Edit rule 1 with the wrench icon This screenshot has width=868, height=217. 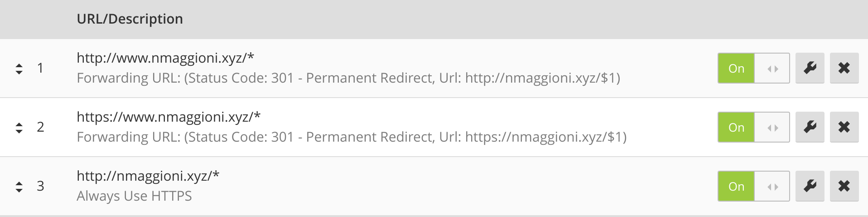point(810,68)
